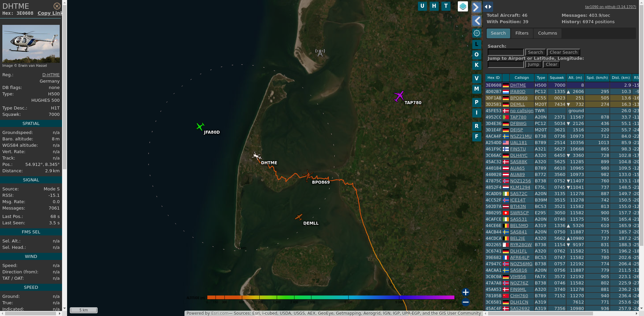Screen dimensions: 644x316
Task: Select the 'no callsign' TWR table row
Action: (562, 111)
